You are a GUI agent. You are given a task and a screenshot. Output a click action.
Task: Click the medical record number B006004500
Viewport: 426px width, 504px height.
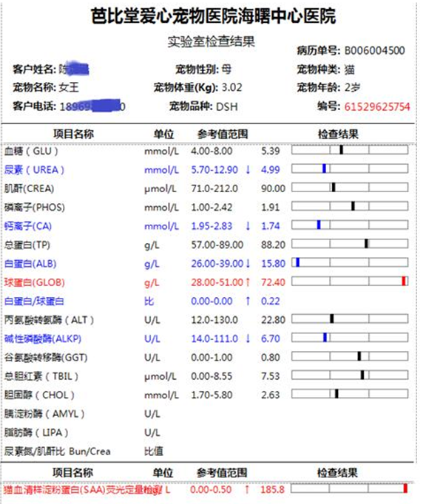tap(374, 50)
